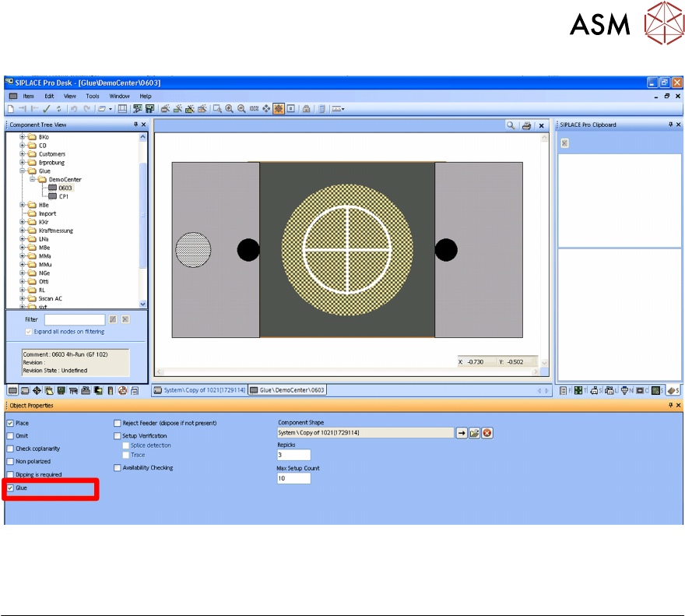
Task: Open the Tools menu
Action: pyautogui.click(x=92, y=96)
